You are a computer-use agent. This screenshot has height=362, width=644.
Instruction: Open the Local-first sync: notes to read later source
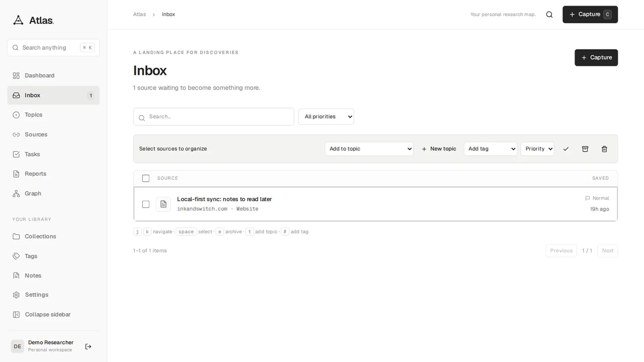[224, 199]
